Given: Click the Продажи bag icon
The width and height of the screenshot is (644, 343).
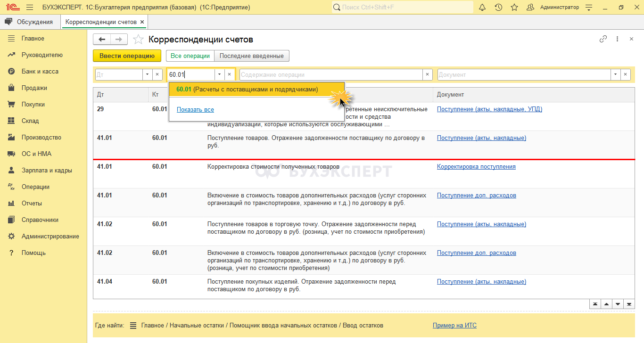Looking at the screenshot, I should (x=11, y=88).
